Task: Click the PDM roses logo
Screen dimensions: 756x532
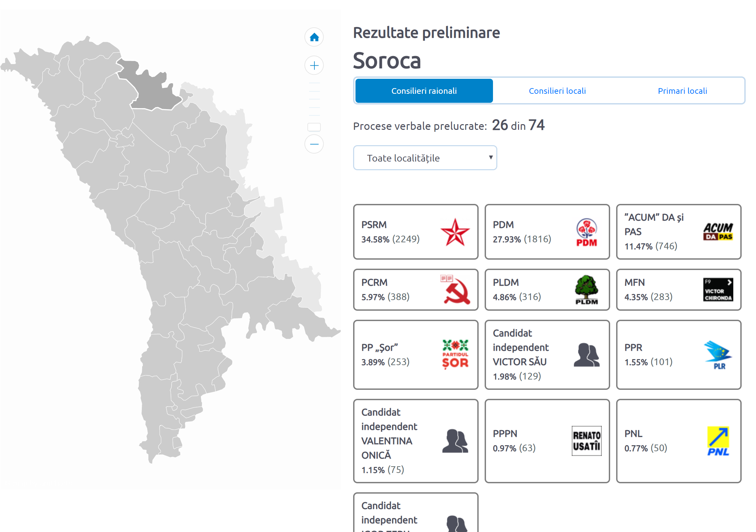Action: pyautogui.click(x=586, y=232)
